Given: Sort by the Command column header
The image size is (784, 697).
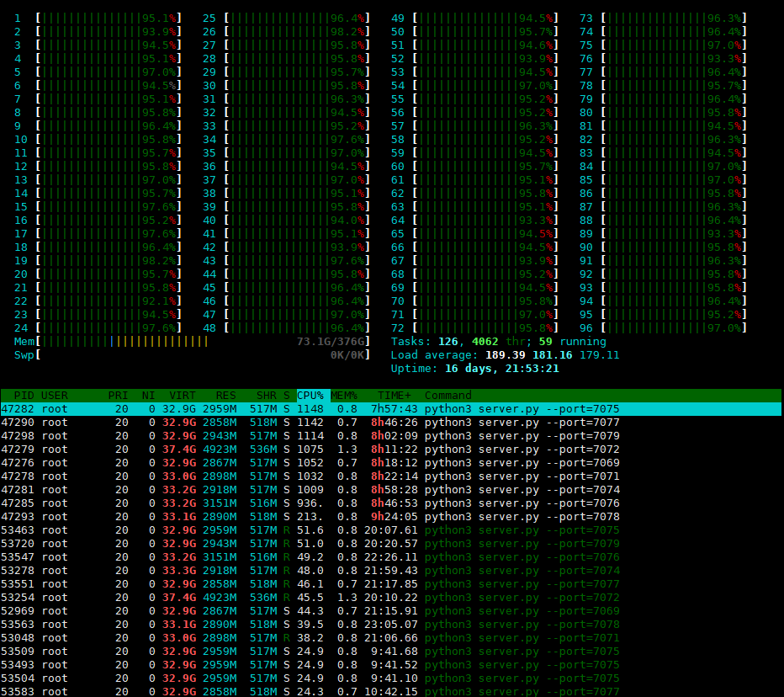Looking at the screenshot, I should (448, 395).
